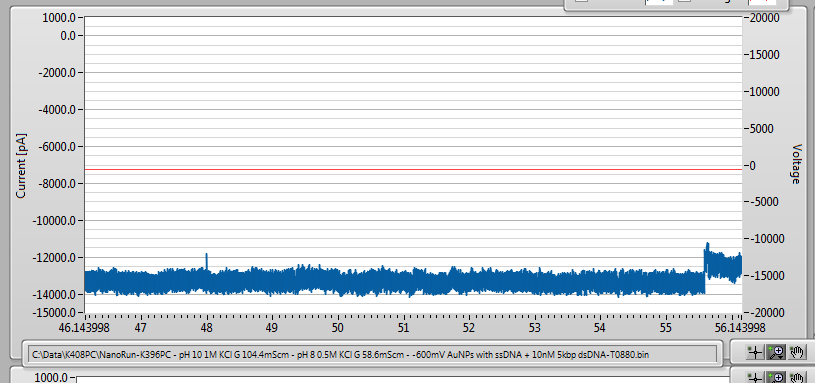Select the hand panning tool in upper graph palette
Image resolution: width=815 pixels, height=383 pixels.
tap(797, 353)
